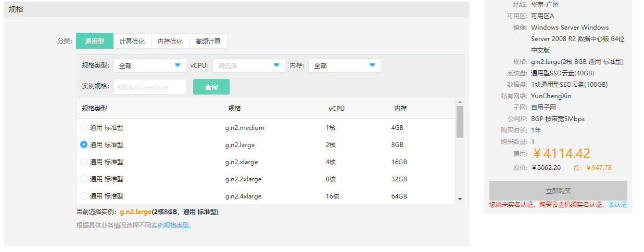This screenshot has width=644, height=252.
Task: Choose the g.n2.xlarge radio option
Action: coord(84,162)
